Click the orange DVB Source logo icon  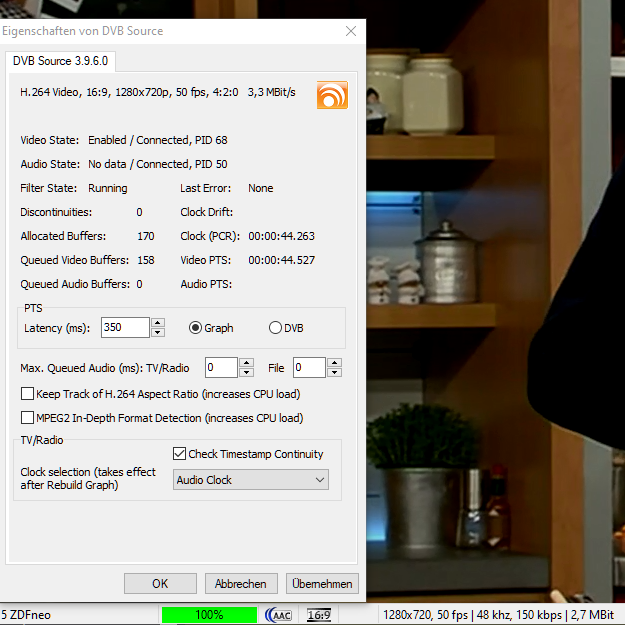click(332, 95)
